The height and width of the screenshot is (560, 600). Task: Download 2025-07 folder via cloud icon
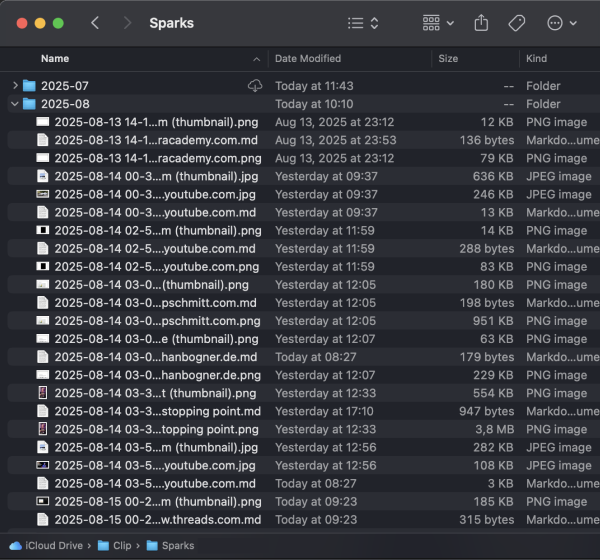pos(255,85)
